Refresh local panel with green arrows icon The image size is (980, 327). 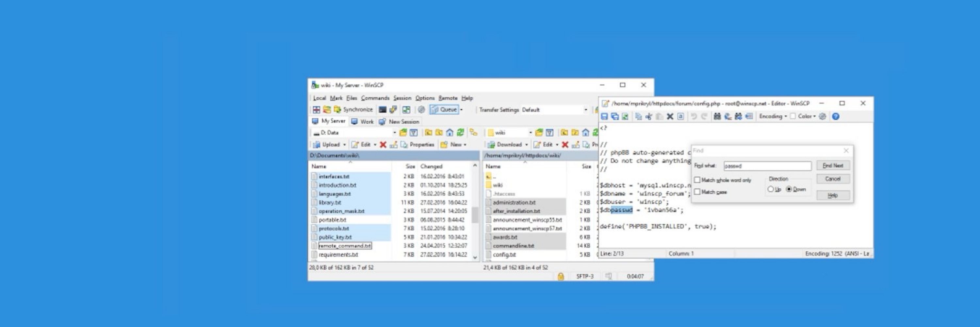pyautogui.click(x=460, y=132)
